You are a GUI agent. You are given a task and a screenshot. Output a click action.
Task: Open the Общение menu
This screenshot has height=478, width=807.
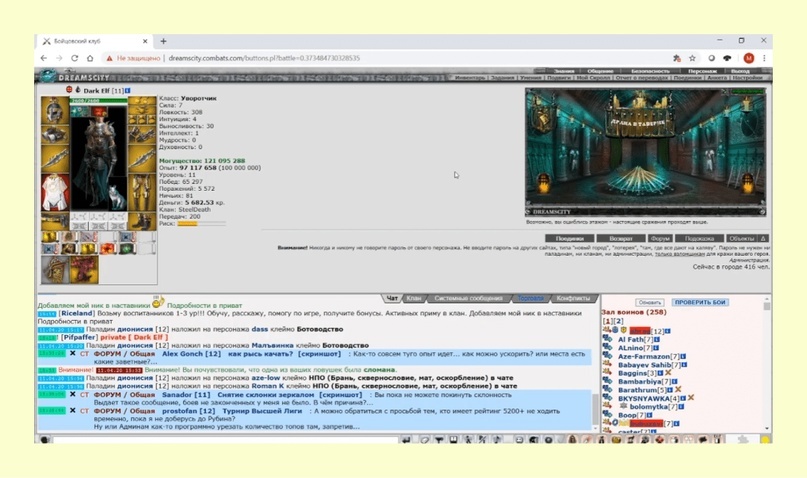coord(600,71)
